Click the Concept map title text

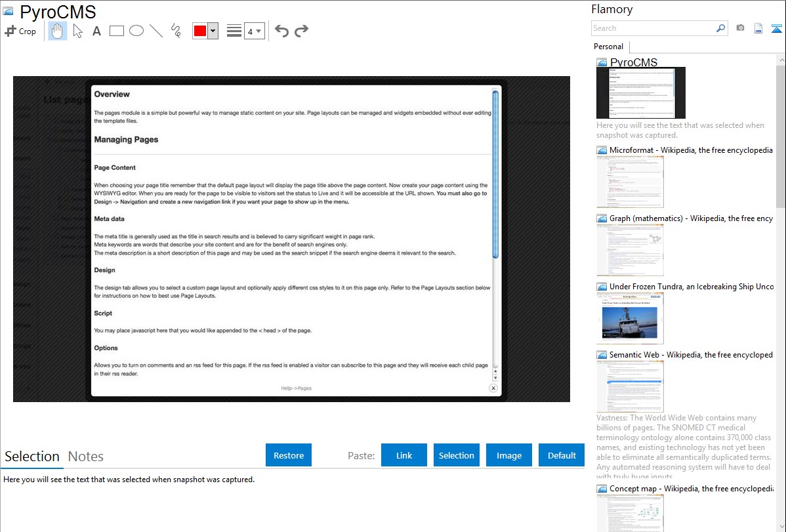[x=692, y=488]
